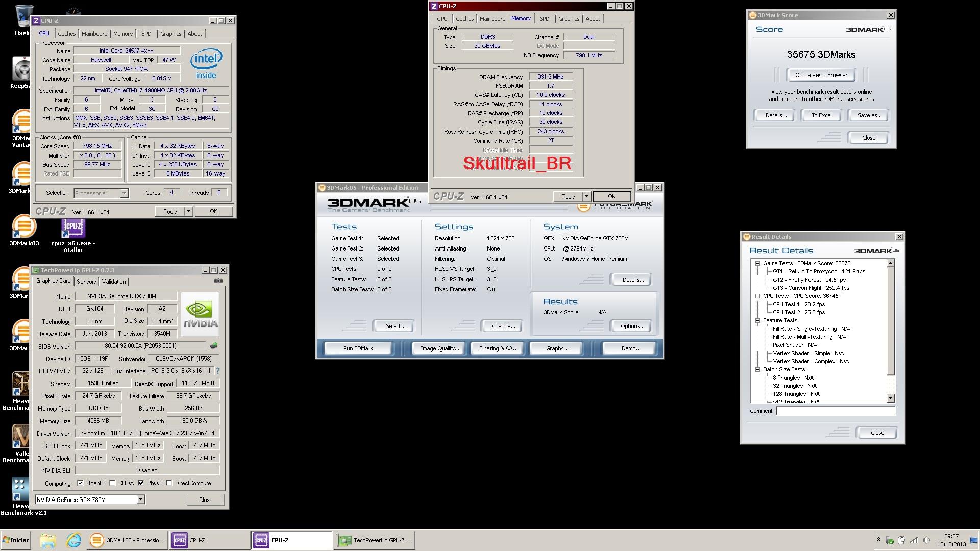Click Image Quality button

click(x=439, y=348)
